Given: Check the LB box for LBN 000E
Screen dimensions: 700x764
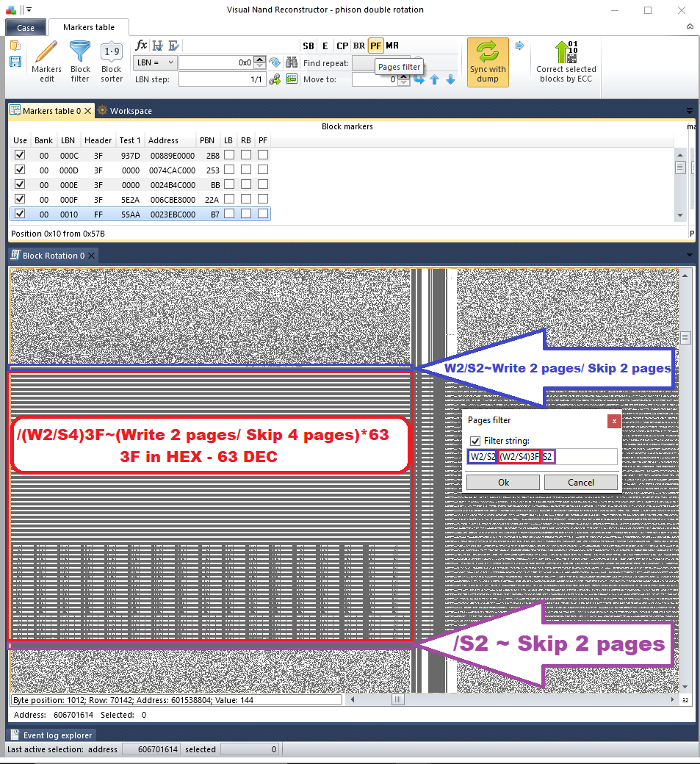Looking at the screenshot, I should point(229,184).
